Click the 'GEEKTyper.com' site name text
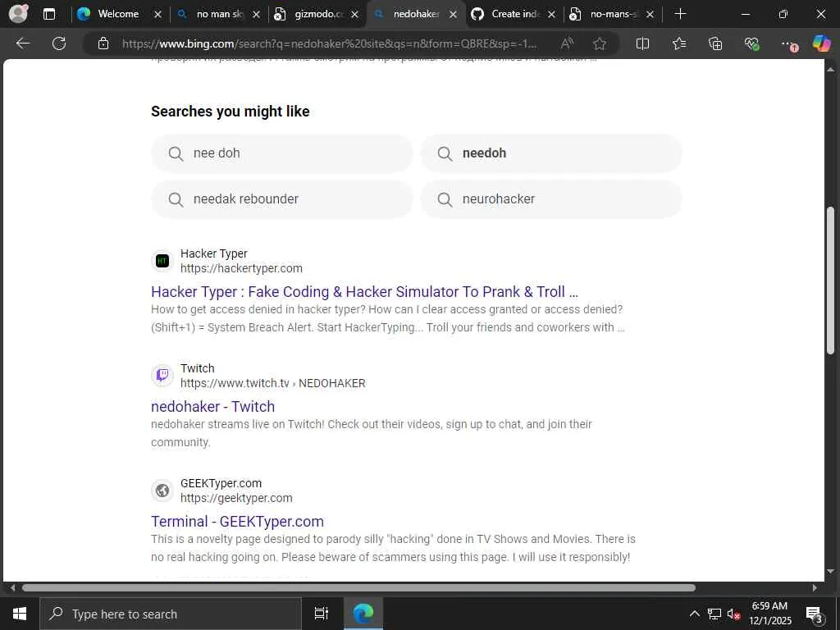The height and width of the screenshot is (630, 840). click(x=221, y=483)
